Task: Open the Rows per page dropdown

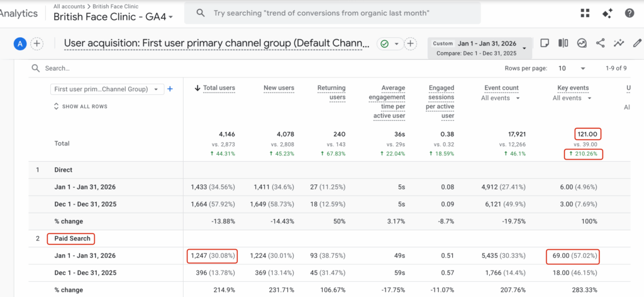Action: click(571, 68)
